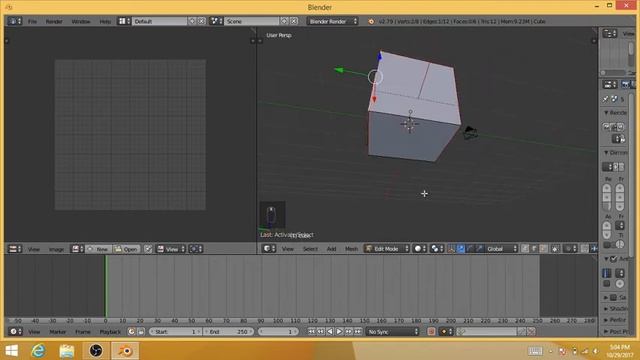Open Internet Explorer from the taskbar

coord(38,351)
